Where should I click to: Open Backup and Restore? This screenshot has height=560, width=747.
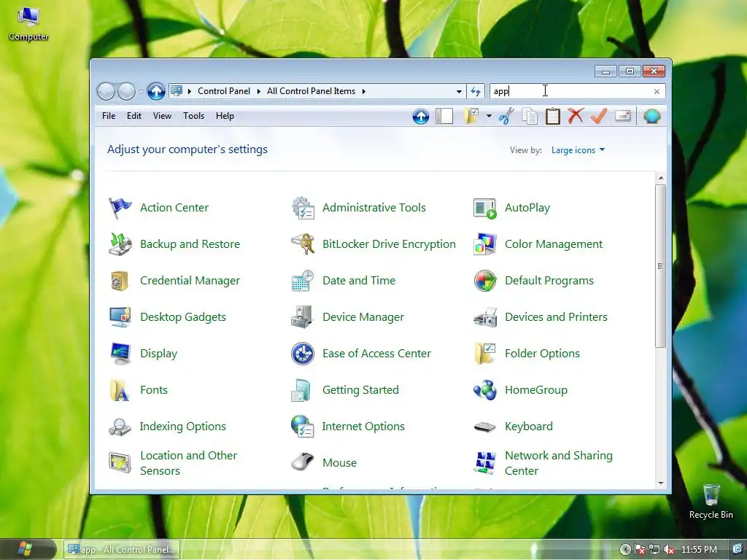point(174,244)
